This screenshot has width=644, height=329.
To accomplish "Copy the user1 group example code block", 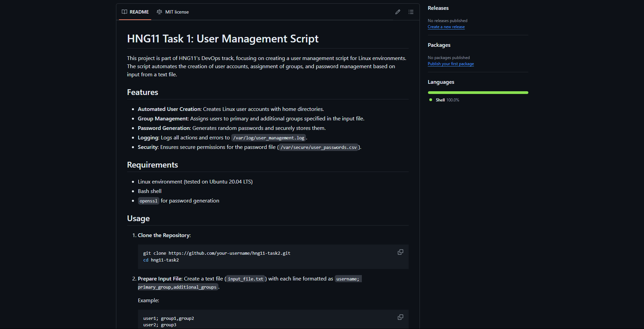I will coord(401,317).
